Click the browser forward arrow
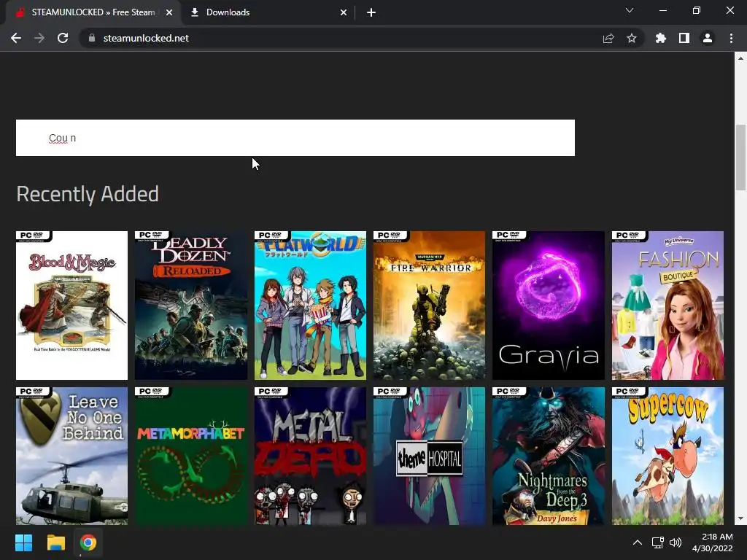747x560 pixels. click(39, 38)
